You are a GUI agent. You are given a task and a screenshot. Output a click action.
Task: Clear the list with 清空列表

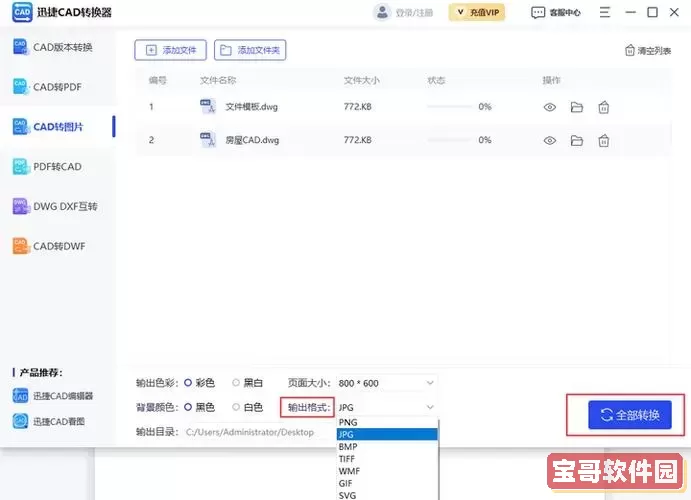point(648,51)
